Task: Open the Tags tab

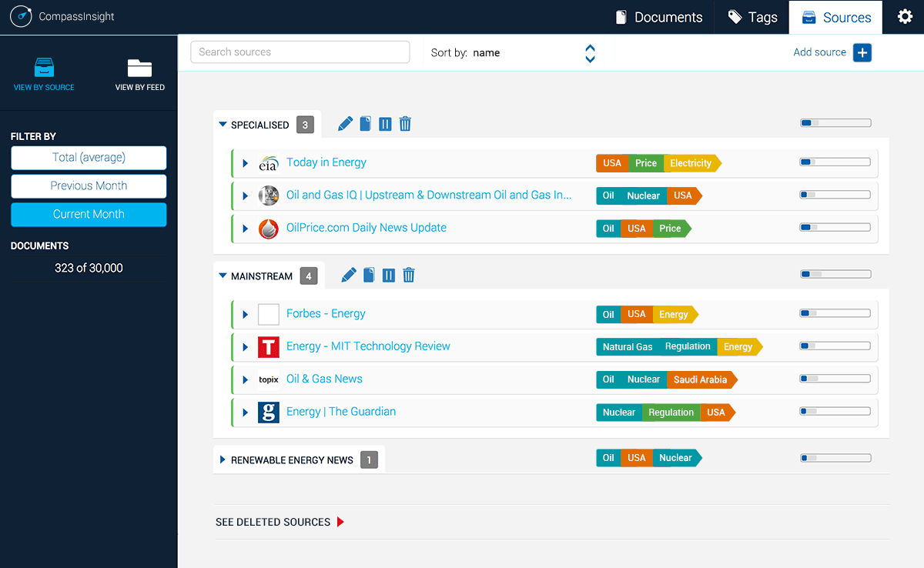Action: pos(752,17)
